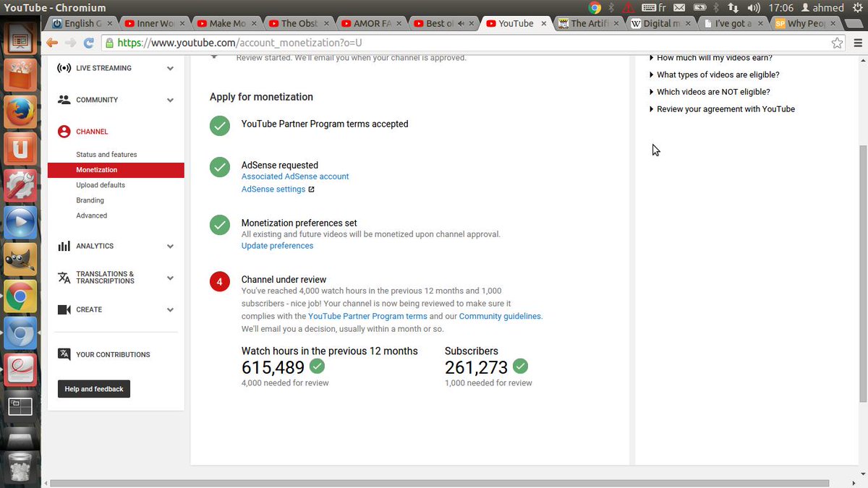Screen dimensions: 868x488
Task: Open Firefox from the launcher
Action: point(20,113)
